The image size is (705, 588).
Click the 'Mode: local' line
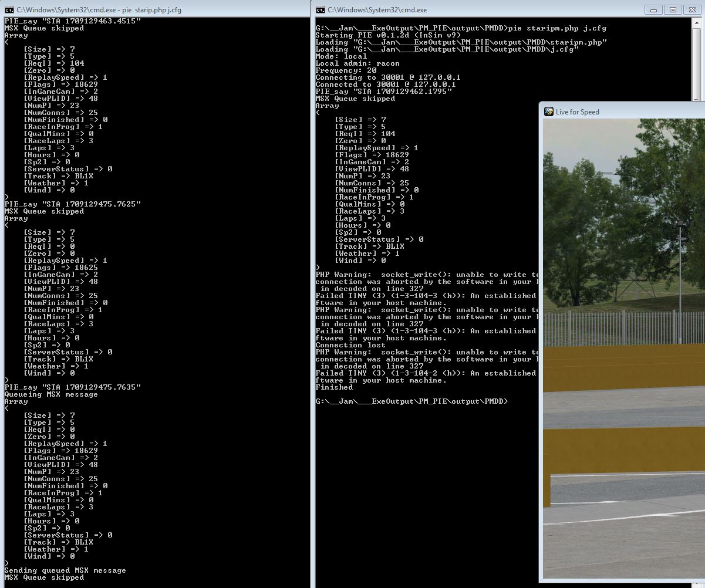pyautogui.click(x=341, y=56)
